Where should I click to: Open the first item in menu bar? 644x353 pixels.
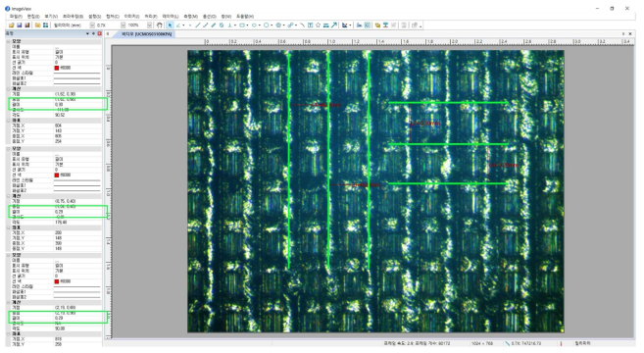[17, 17]
